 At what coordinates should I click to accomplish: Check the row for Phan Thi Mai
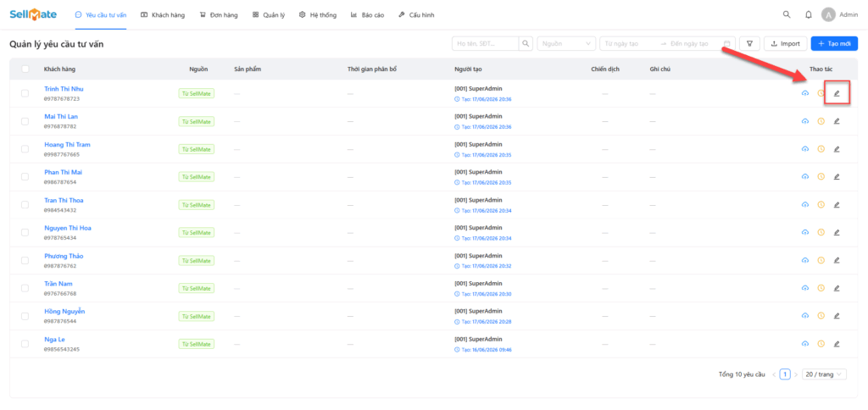point(25,176)
